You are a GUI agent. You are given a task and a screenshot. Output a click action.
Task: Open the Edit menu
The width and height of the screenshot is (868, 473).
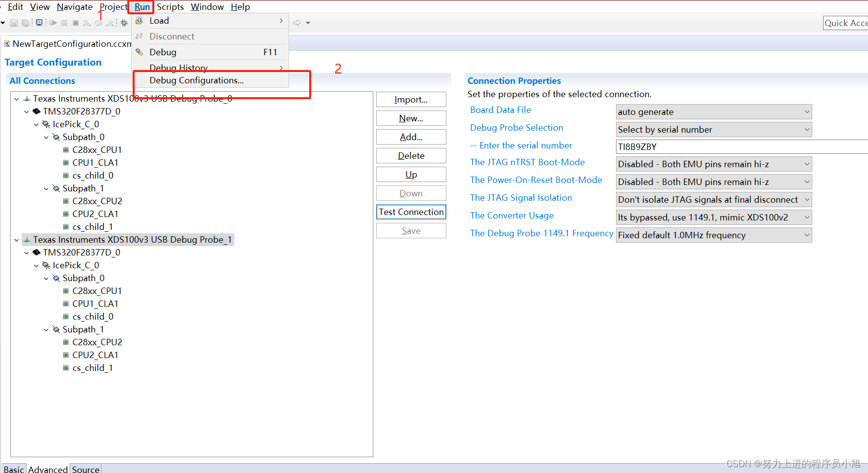15,7
